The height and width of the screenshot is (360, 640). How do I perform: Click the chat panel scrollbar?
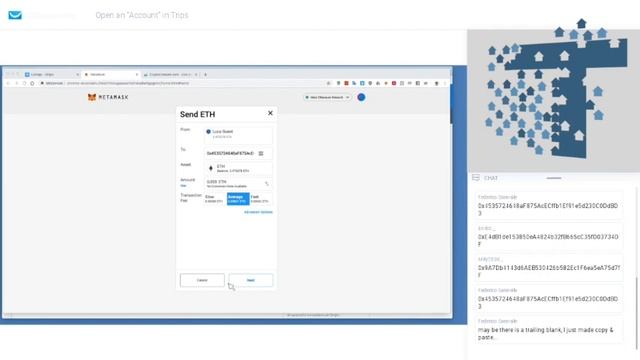[x=636, y=312]
